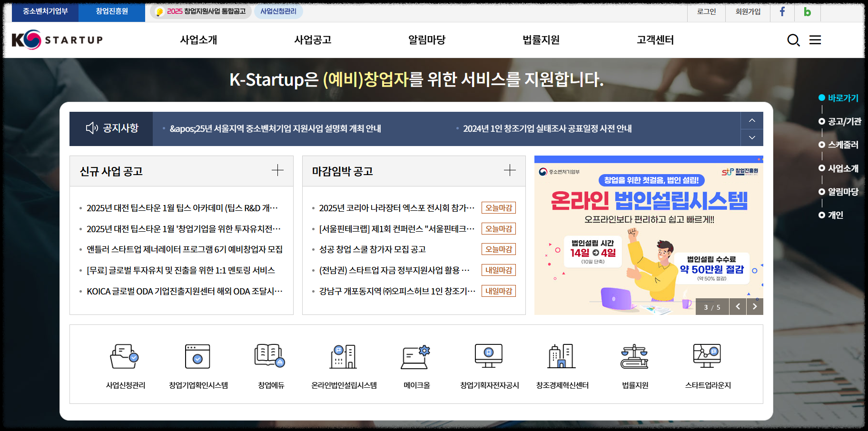868x431 pixels.
Task: Open the blog icon next to Facebook
Action: [x=807, y=12]
